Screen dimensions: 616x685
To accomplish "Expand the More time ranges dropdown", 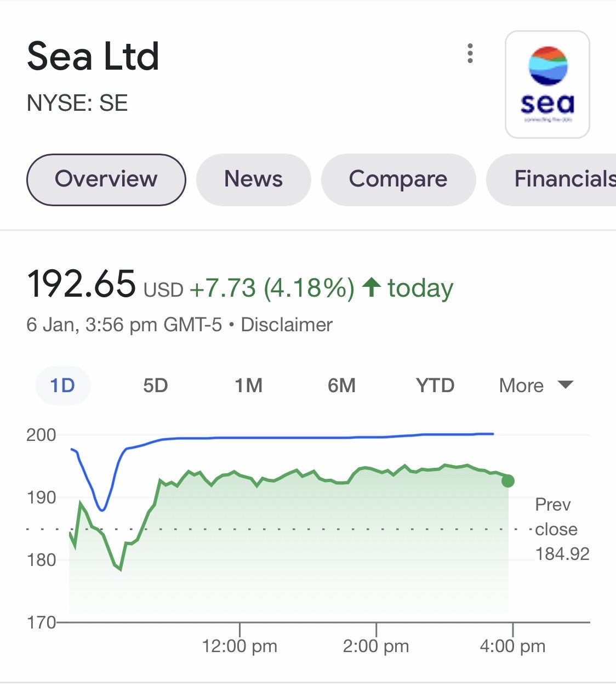I will click(x=522, y=386).
